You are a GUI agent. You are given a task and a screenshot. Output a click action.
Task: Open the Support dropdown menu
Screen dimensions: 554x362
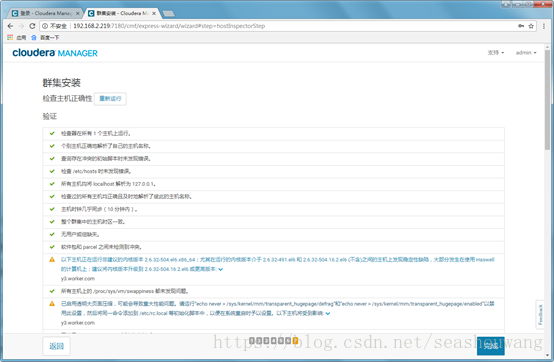point(496,53)
